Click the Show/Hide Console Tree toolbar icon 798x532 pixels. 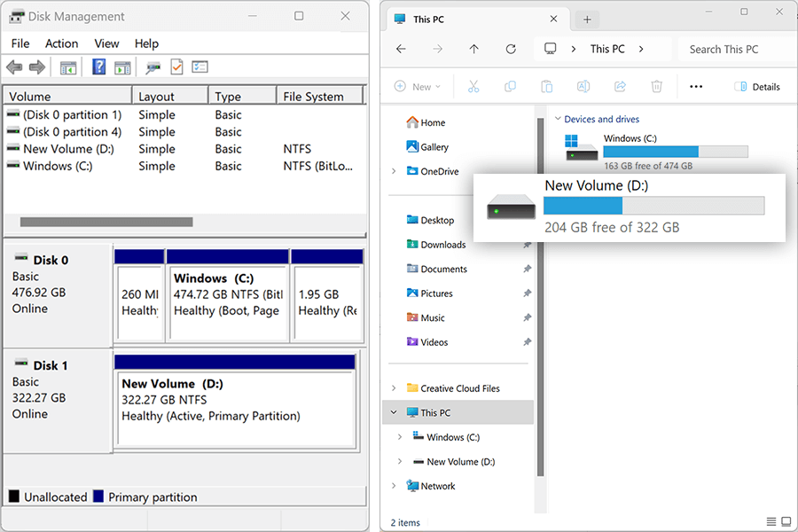click(68, 67)
